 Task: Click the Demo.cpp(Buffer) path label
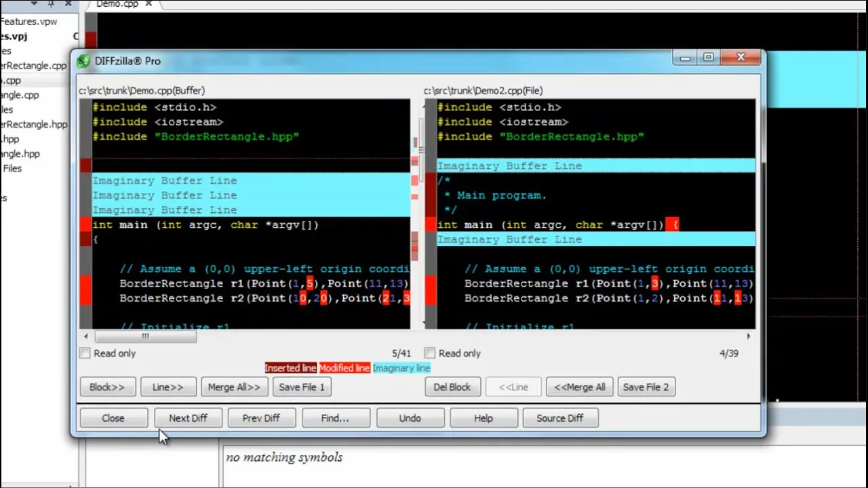[x=142, y=90]
